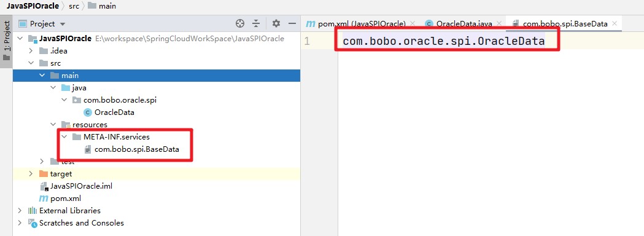
Task: Click line number 1 in editor gutter
Action: pos(307,42)
